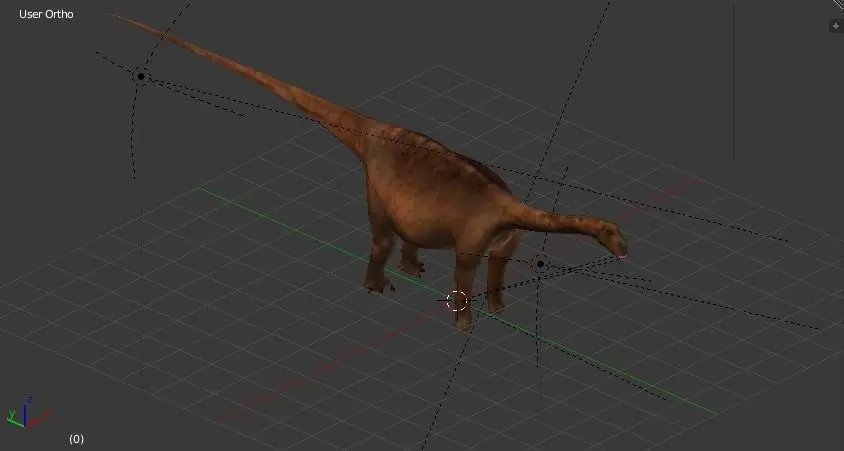Image resolution: width=844 pixels, height=451 pixels.
Task: Select the lamp object below the dinosaur's neck
Action: point(540,264)
